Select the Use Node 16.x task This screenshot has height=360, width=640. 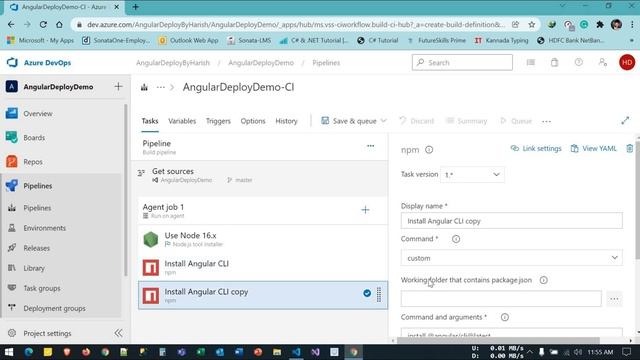coord(262,239)
